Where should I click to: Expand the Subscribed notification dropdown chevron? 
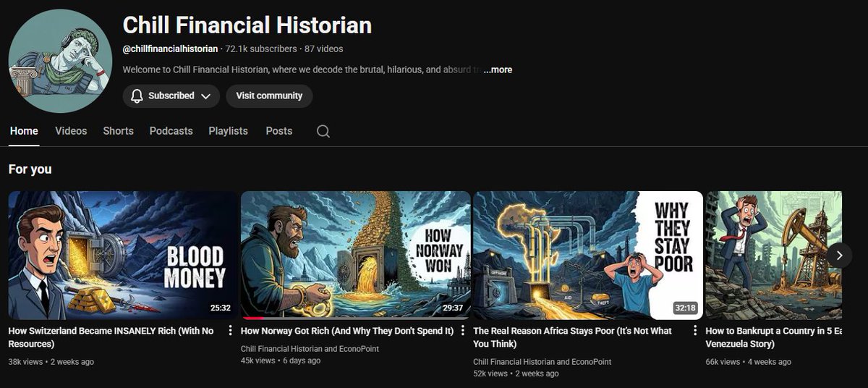(x=205, y=96)
